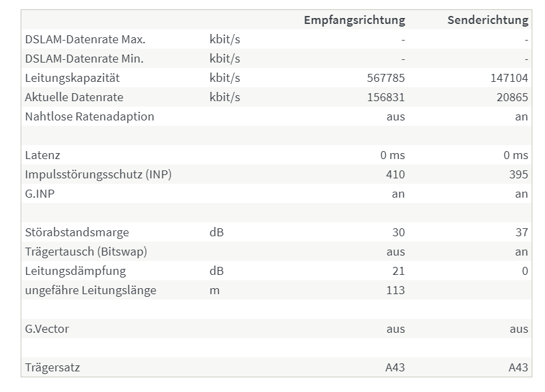The width and height of the screenshot is (545, 392).
Task: Click the Impulsstörungsschutz (INP) label
Action: 99,174
